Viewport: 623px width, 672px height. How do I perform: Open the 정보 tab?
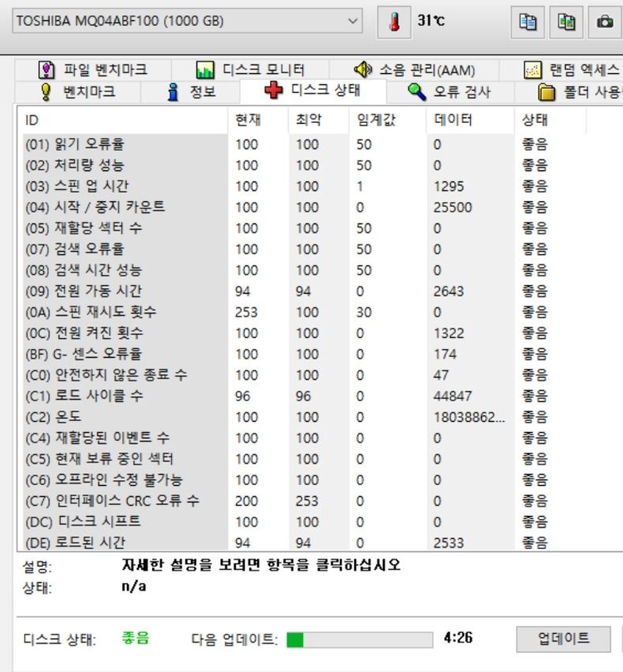190,92
